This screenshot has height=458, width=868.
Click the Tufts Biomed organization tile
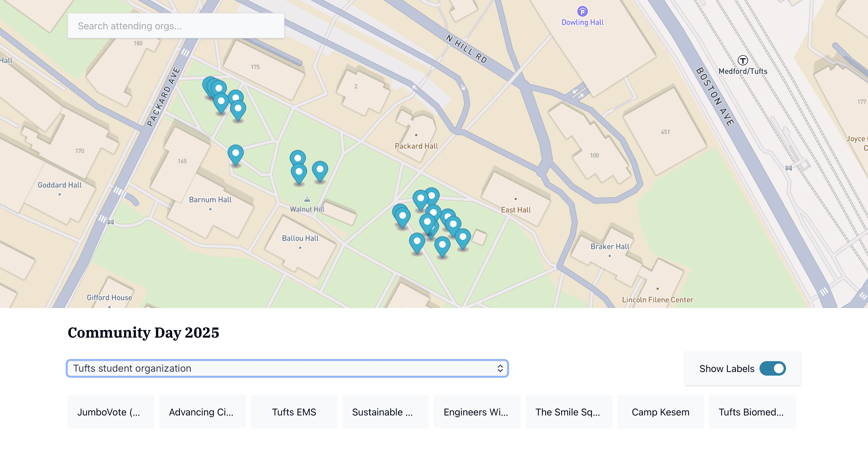coord(752,412)
